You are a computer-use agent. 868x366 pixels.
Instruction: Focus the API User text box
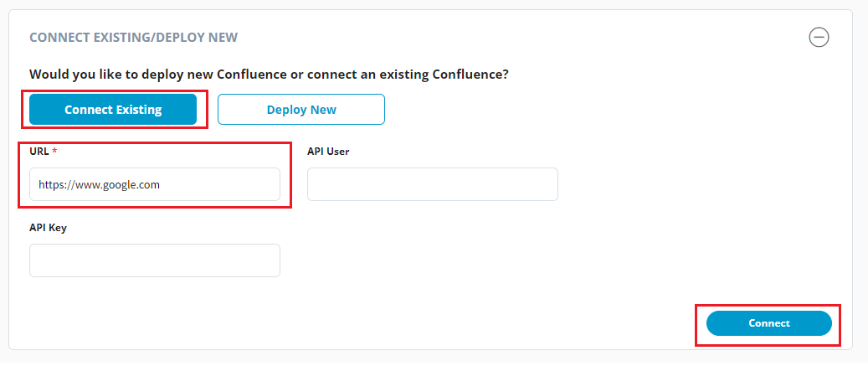[x=432, y=184]
